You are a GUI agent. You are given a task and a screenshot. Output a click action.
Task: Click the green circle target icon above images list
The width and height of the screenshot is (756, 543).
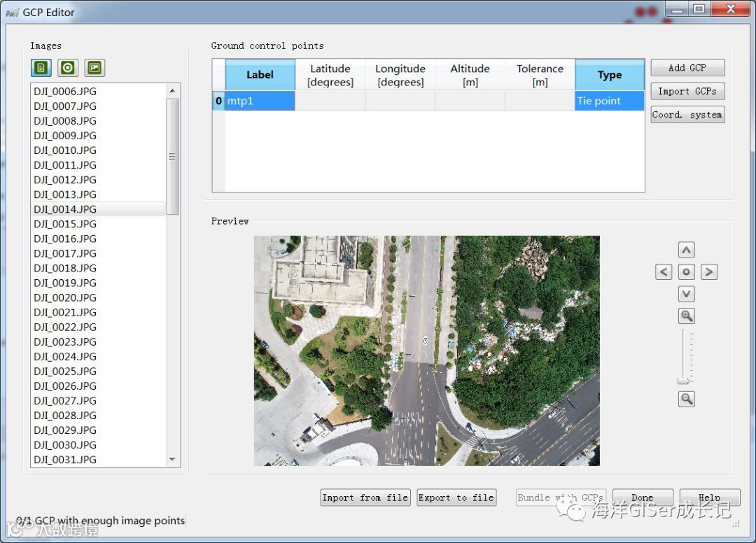pyautogui.click(x=67, y=68)
